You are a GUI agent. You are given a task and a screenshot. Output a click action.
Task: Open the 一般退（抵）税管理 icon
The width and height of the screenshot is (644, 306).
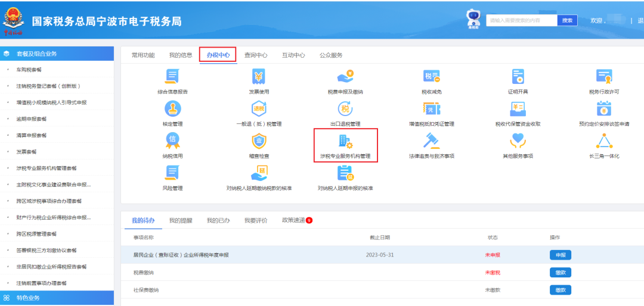point(259,109)
